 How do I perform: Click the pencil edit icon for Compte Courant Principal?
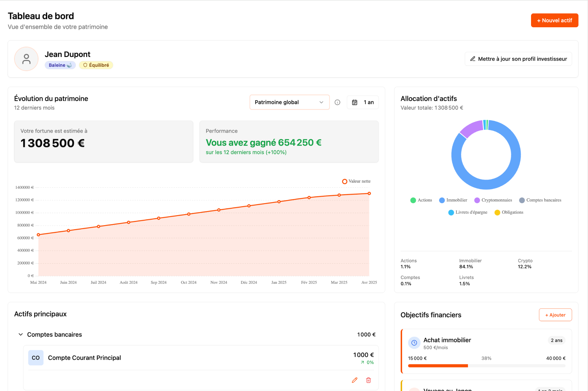354,380
